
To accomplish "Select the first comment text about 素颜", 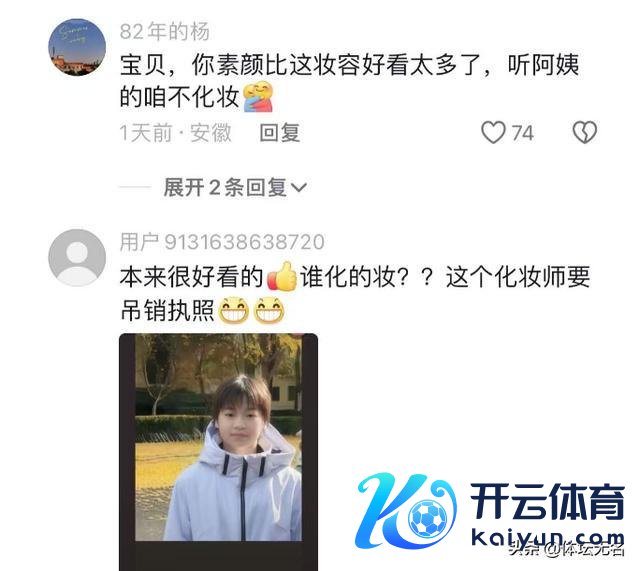I will [x=349, y=81].
